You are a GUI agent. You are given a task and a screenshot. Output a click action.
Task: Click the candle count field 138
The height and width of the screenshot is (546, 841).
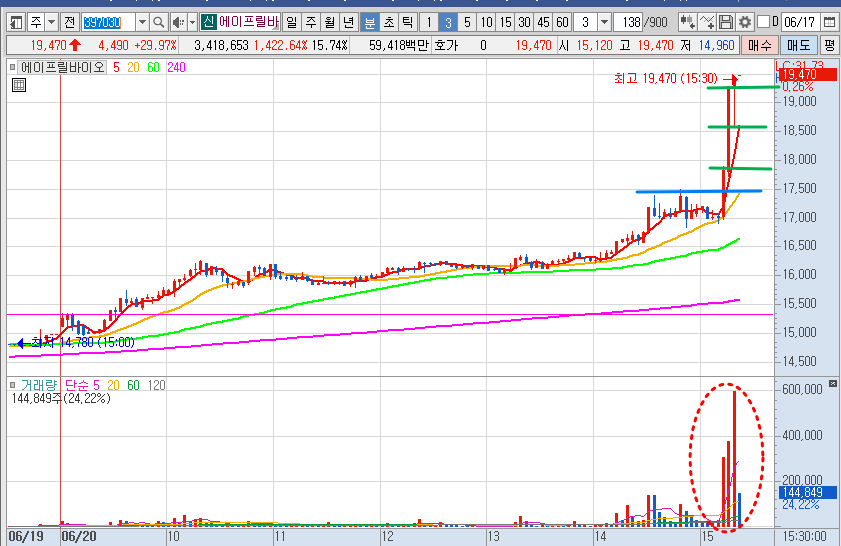[631, 23]
